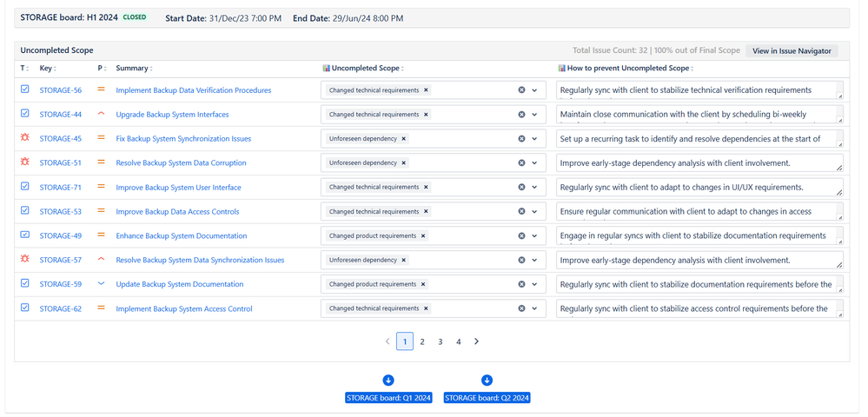This screenshot has width=868, height=417.
Task: Edit prevention text field for STORAGE-71
Action: (x=699, y=187)
